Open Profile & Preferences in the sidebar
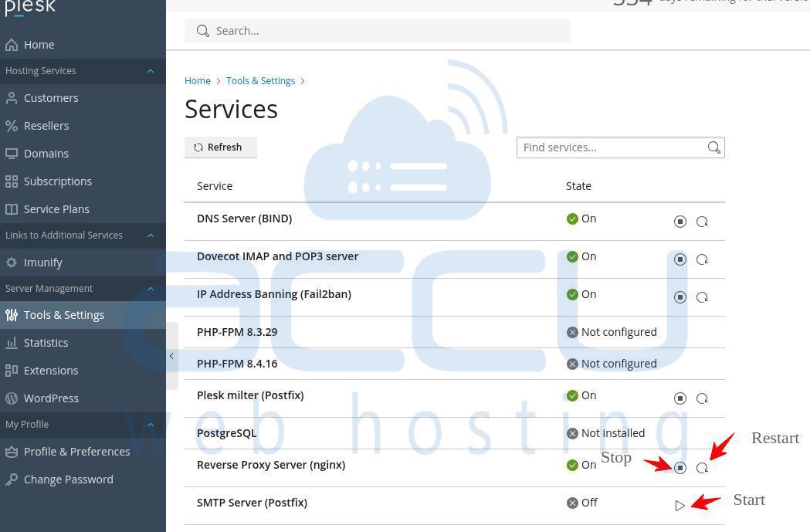The width and height of the screenshot is (810, 532). point(83,452)
